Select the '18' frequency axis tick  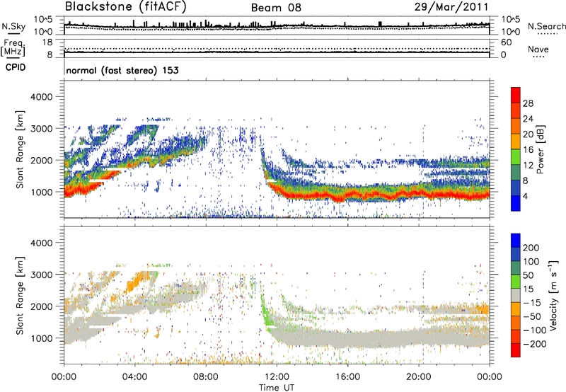[47, 42]
